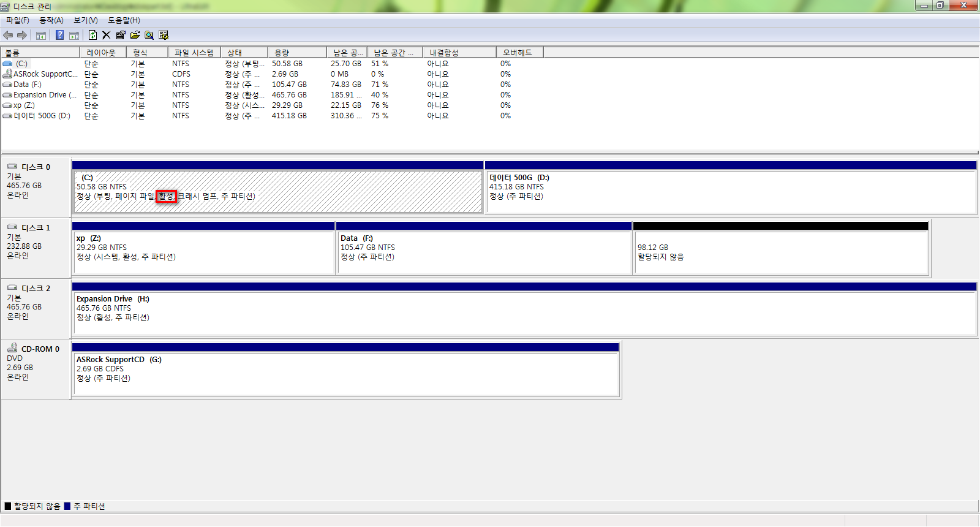Sort by the 볼륨 column header

(40, 53)
